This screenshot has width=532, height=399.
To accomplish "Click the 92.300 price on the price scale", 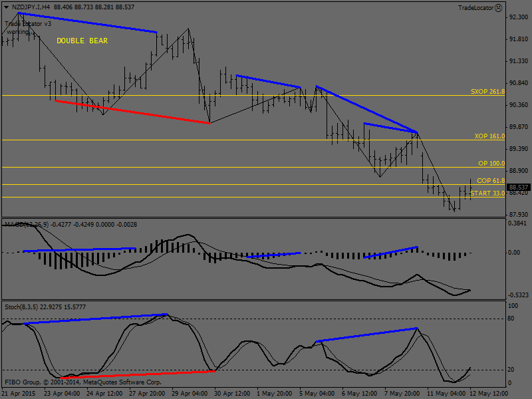I will 519,17.
